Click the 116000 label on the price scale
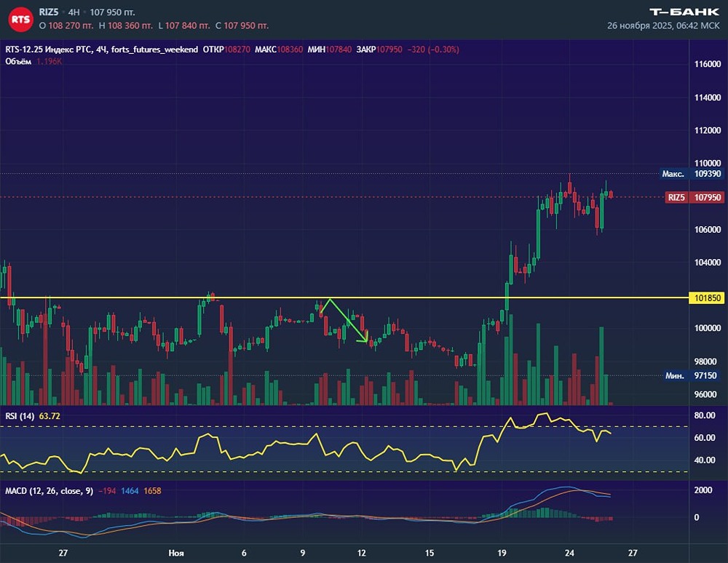The width and height of the screenshot is (728, 563). [708, 65]
